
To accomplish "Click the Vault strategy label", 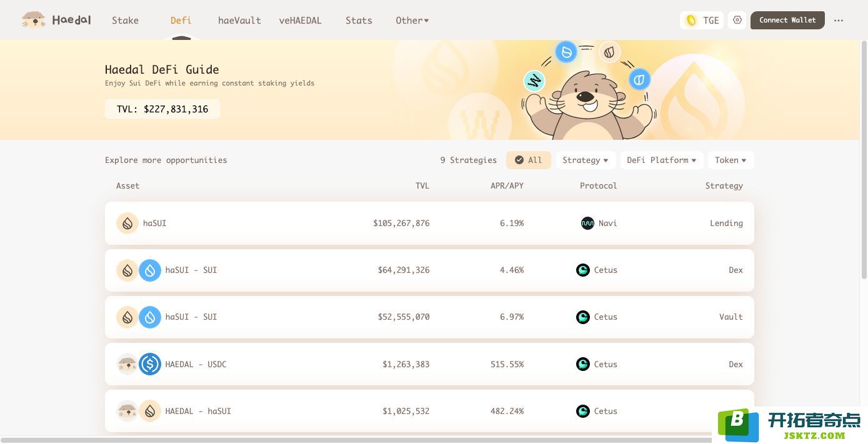I will tap(731, 317).
